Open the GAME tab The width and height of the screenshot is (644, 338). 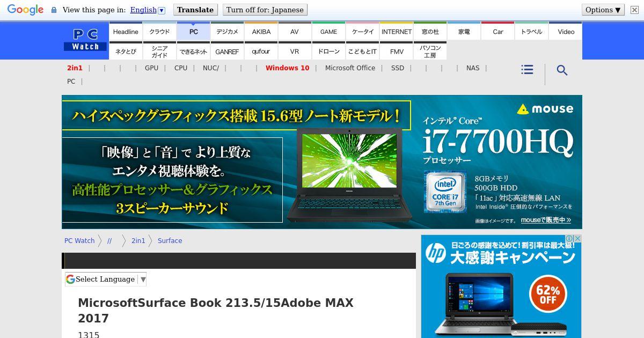[x=328, y=32]
